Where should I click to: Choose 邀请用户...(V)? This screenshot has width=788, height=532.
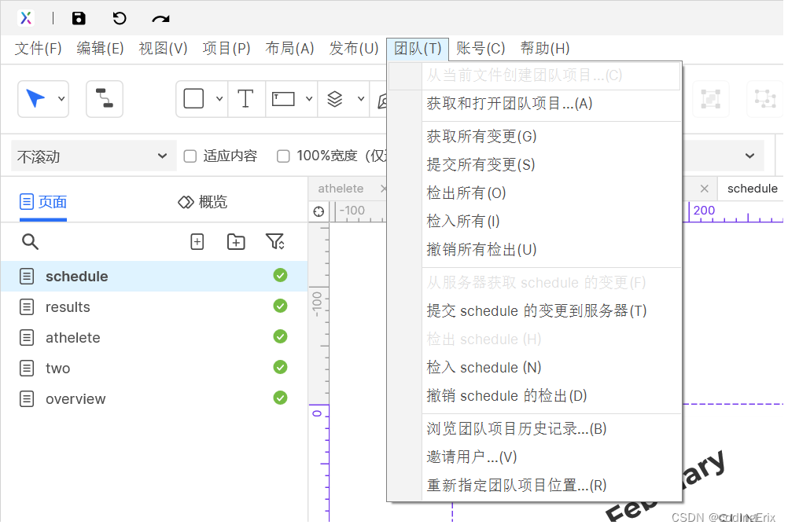(x=535, y=457)
